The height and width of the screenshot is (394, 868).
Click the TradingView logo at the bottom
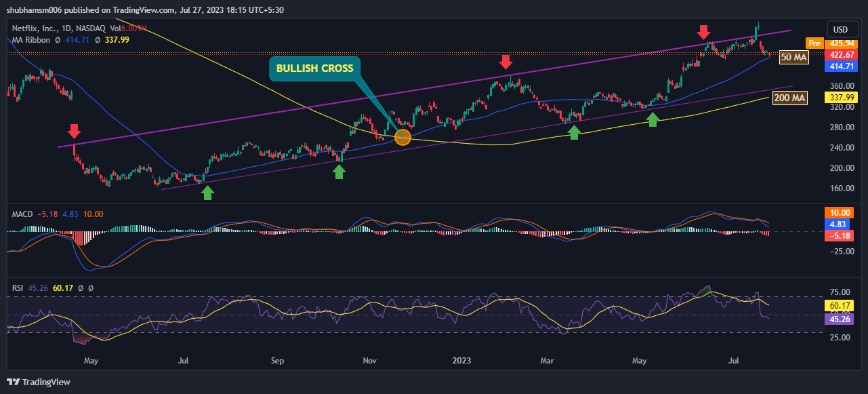pyautogui.click(x=39, y=382)
